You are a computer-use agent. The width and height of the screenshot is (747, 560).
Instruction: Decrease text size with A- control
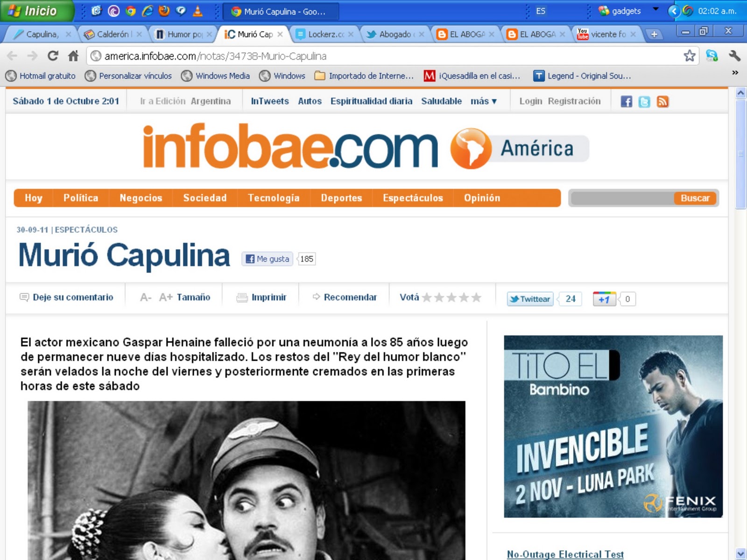[146, 297]
